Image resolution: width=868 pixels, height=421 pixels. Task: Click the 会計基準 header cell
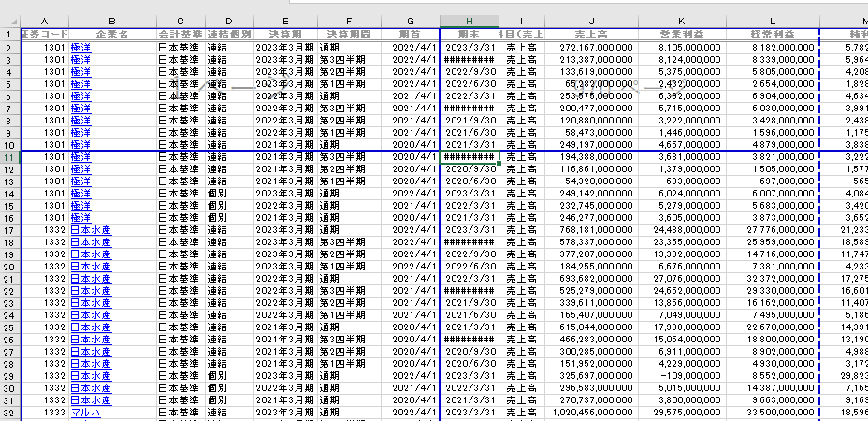click(181, 35)
